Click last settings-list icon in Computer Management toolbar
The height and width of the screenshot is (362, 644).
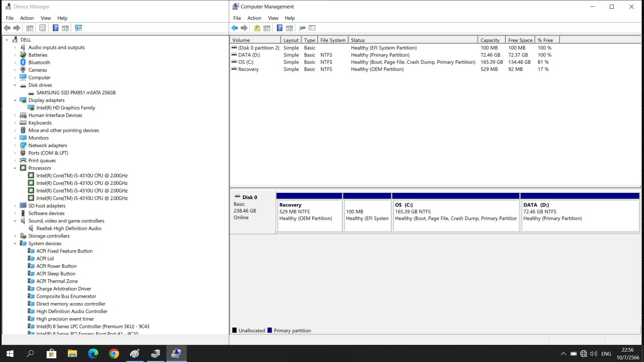pos(312,28)
